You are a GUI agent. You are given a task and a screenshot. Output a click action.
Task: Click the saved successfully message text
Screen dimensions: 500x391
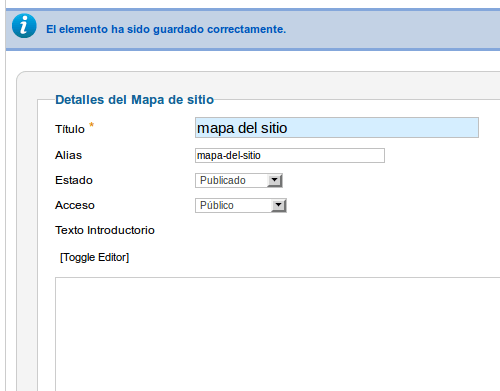click(166, 29)
